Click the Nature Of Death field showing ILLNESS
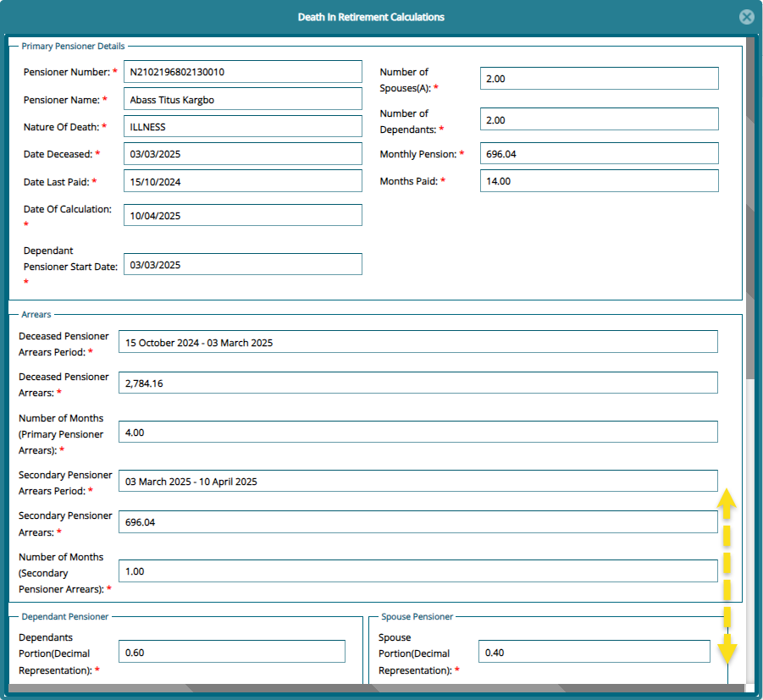Viewport: 763px width, 700px height. coord(243,126)
